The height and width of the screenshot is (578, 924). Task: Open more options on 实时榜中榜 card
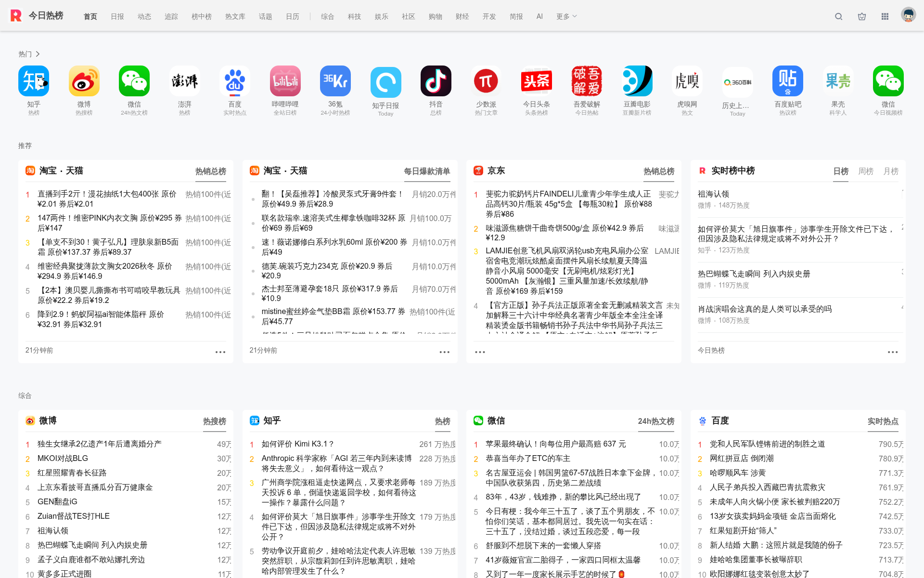(893, 352)
